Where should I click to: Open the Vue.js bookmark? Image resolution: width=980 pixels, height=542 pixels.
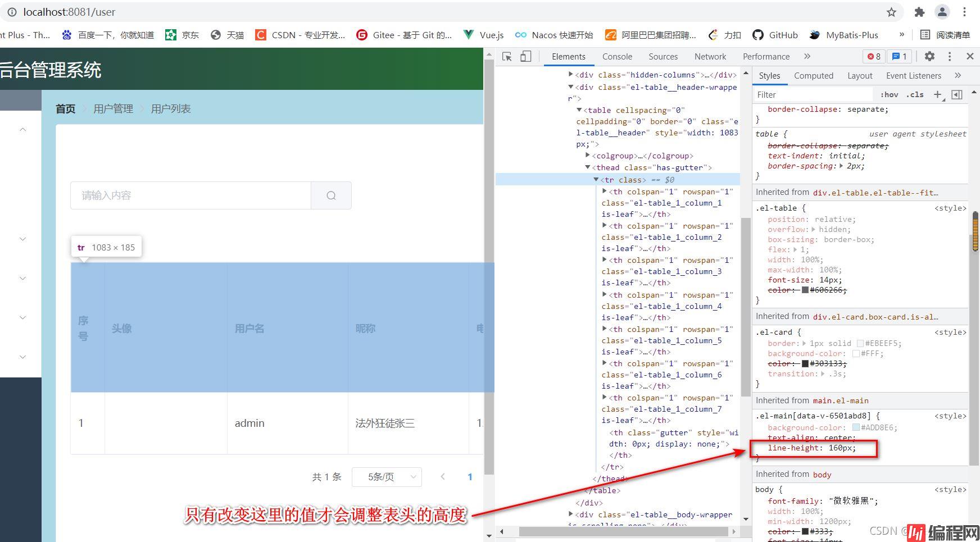click(x=483, y=35)
